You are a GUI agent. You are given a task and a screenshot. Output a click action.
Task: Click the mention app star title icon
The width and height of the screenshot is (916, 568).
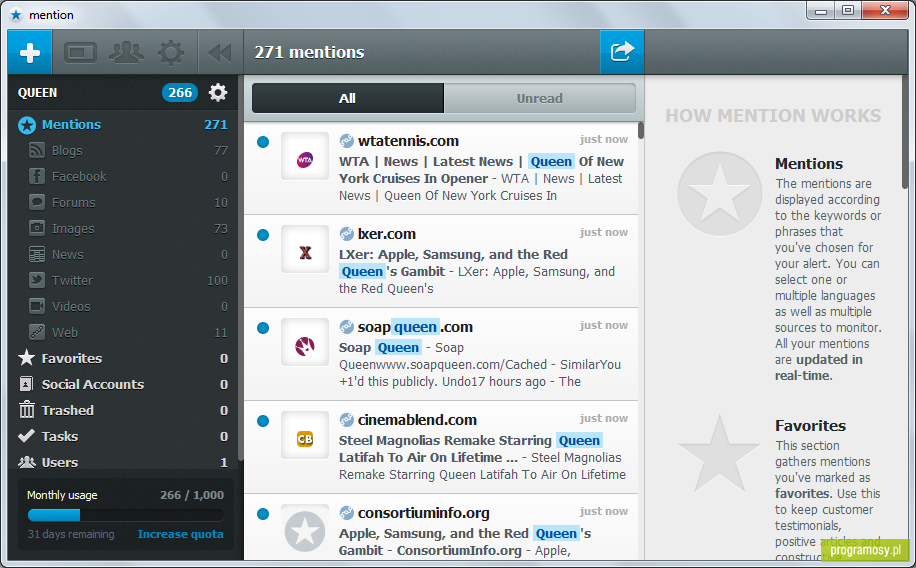pyautogui.click(x=16, y=15)
